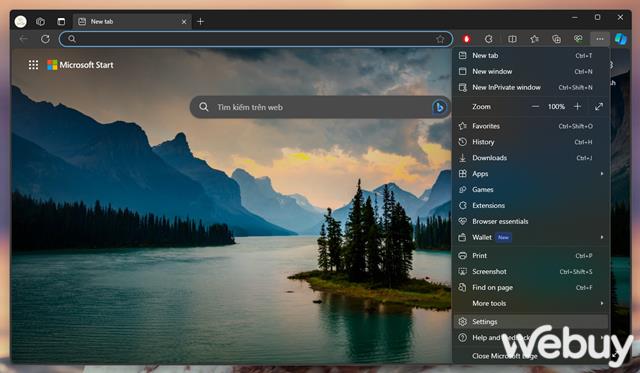
Task: Click the three-dot Settings and more button
Action: (x=600, y=39)
